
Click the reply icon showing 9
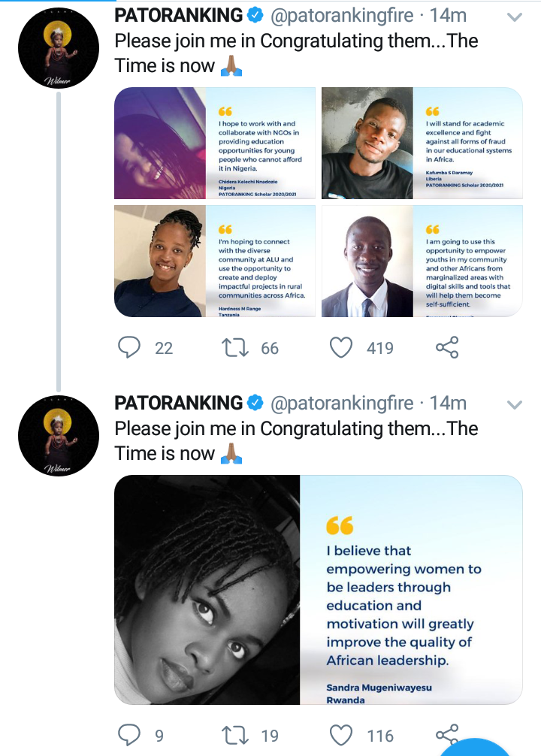(x=129, y=736)
